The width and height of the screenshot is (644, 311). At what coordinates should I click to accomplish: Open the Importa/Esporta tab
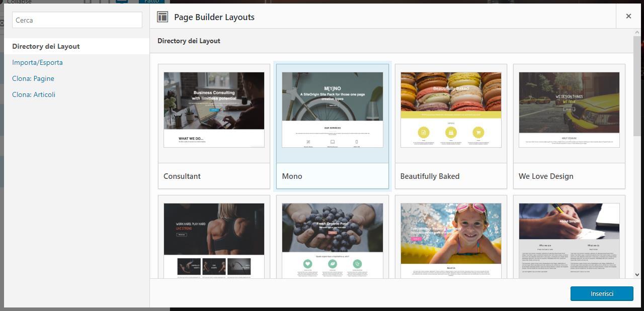[x=37, y=62]
